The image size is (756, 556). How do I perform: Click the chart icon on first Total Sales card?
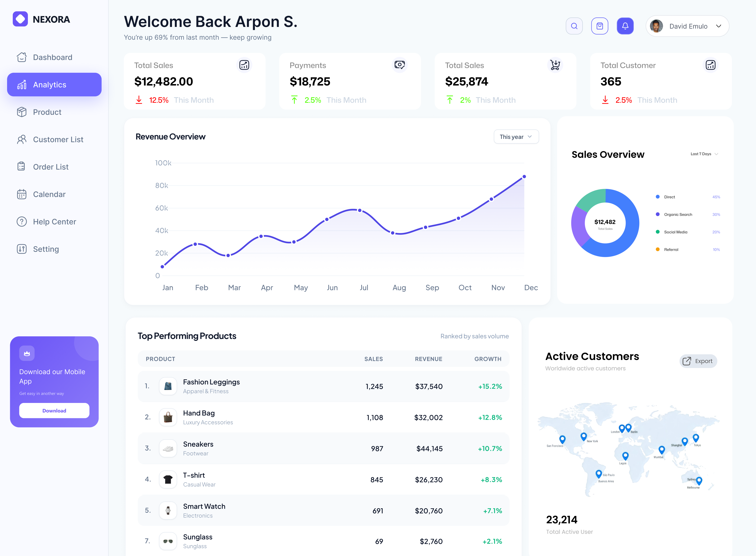(244, 65)
